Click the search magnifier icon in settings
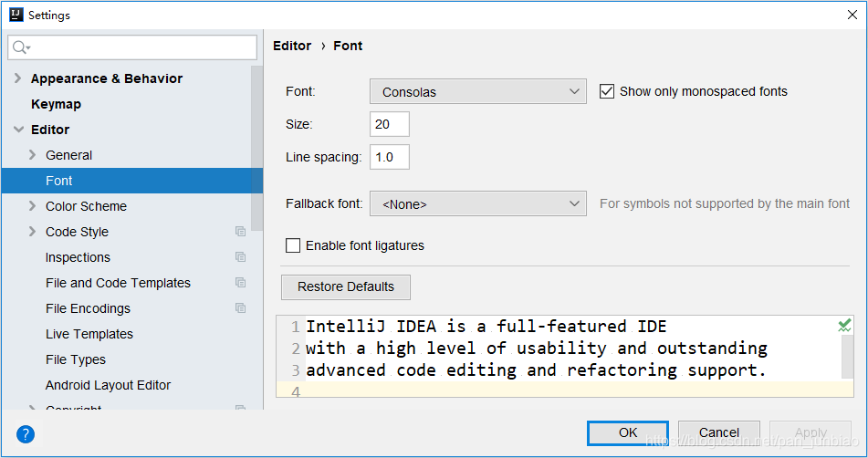 pos(20,47)
